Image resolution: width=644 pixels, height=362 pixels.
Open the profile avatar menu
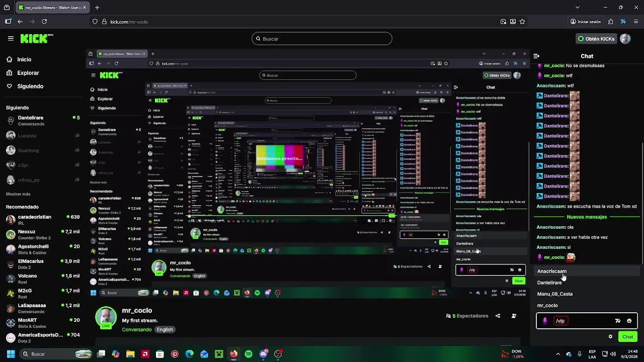click(625, 39)
